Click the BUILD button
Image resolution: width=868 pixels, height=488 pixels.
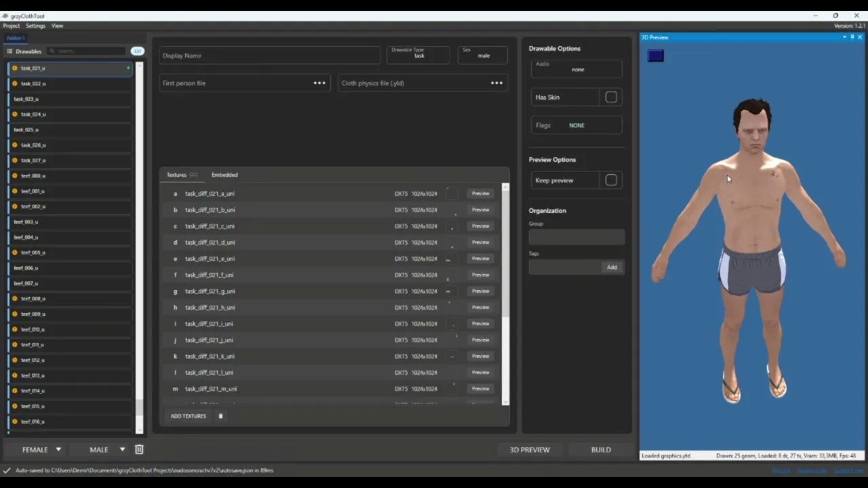coord(601,449)
